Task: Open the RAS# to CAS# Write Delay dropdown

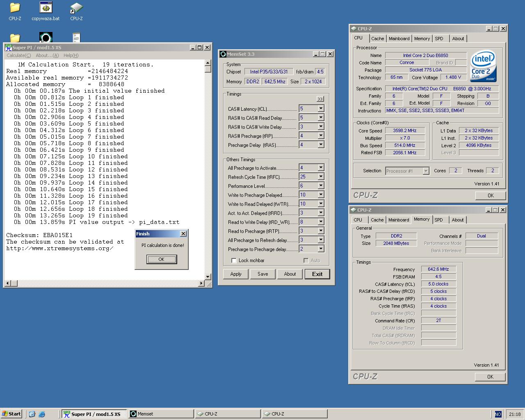Action: tap(321, 127)
